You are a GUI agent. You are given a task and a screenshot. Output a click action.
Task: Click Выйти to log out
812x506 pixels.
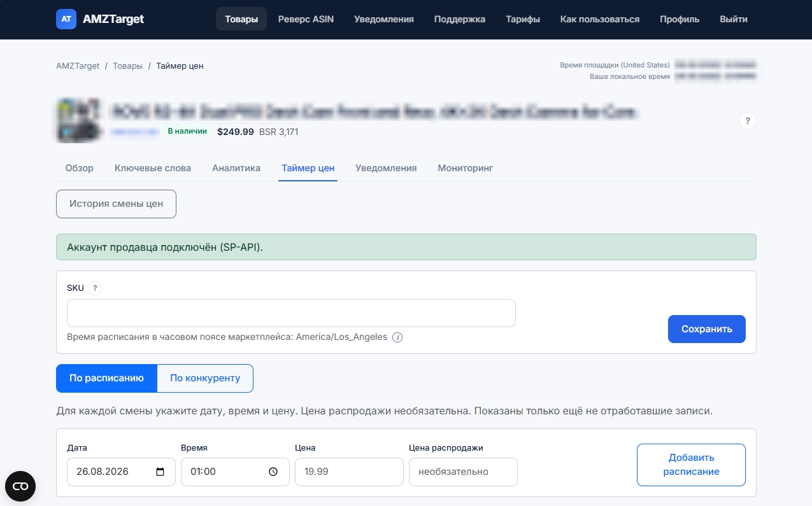(x=734, y=19)
